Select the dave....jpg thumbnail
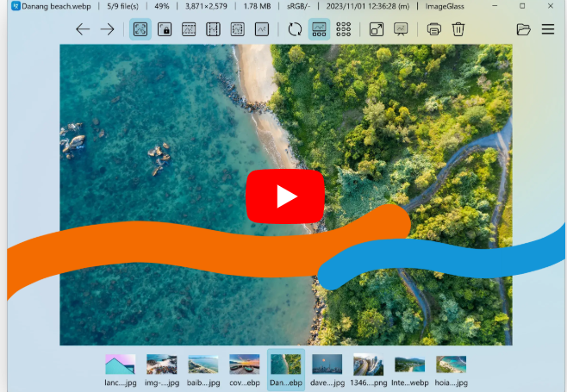 pyautogui.click(x=327, y=370)
